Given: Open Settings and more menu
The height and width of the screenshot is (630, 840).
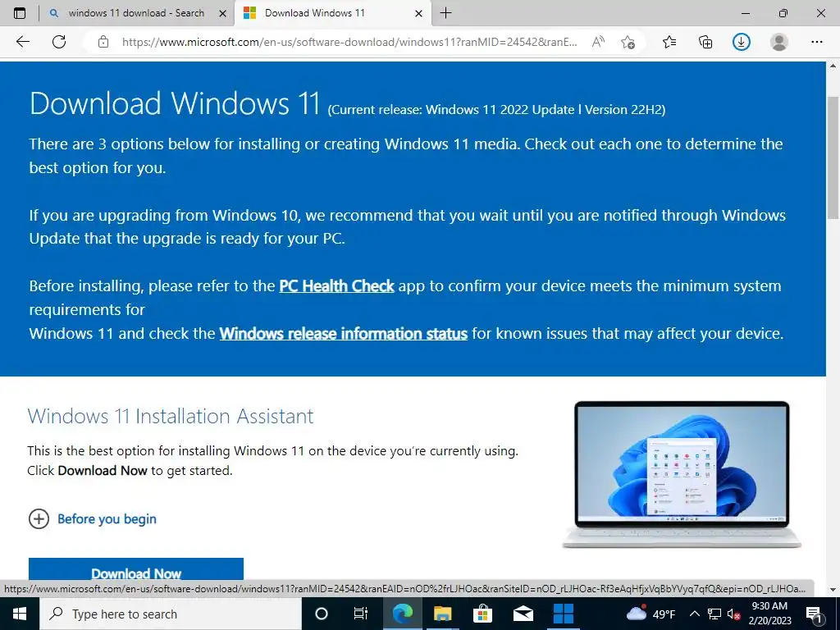Looking at the screenshot, I should 816,42.
